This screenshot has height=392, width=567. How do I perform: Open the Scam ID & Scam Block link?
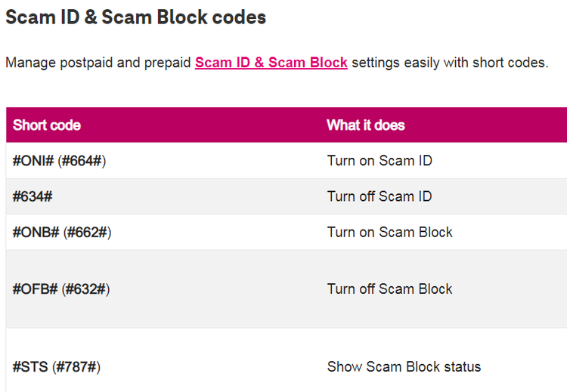(x=271, y=63)
